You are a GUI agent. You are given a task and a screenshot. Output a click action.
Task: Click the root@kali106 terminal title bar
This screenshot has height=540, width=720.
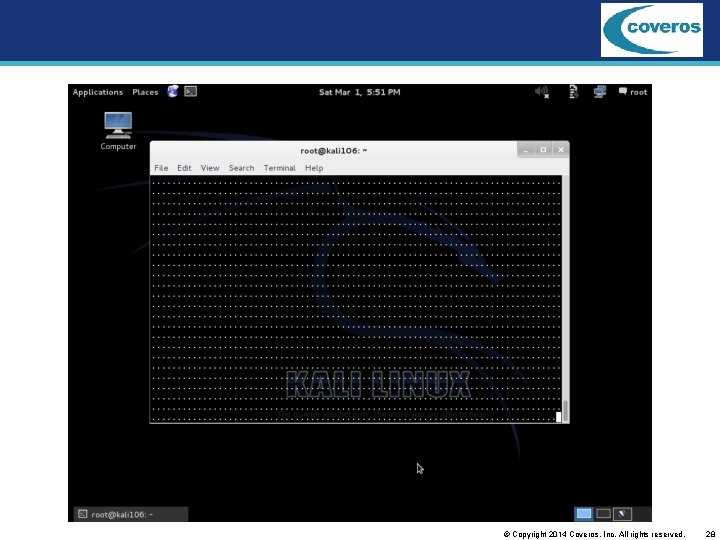tap(334, 151)
